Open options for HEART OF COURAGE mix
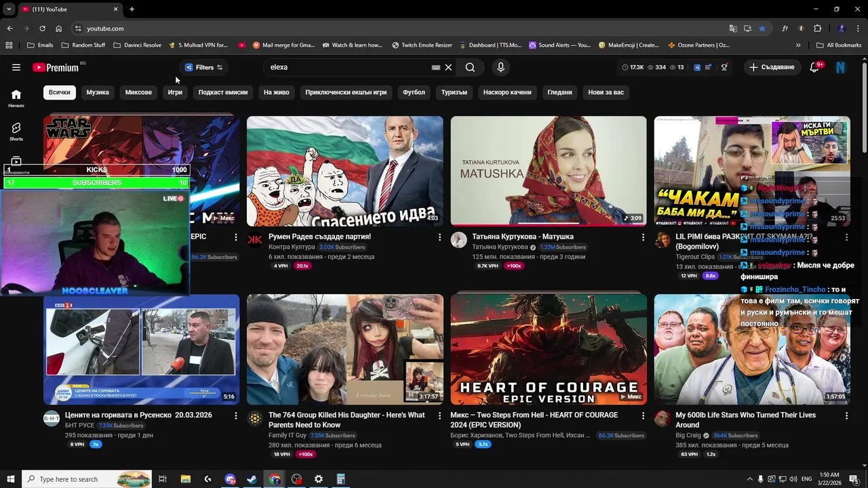 point(643,415)
